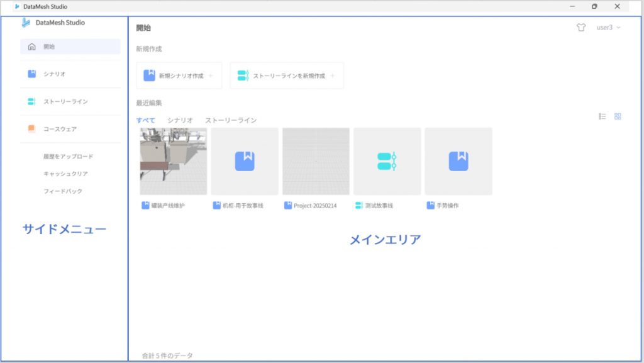Open the 罐装产线维护 project thumbnail

173,161
